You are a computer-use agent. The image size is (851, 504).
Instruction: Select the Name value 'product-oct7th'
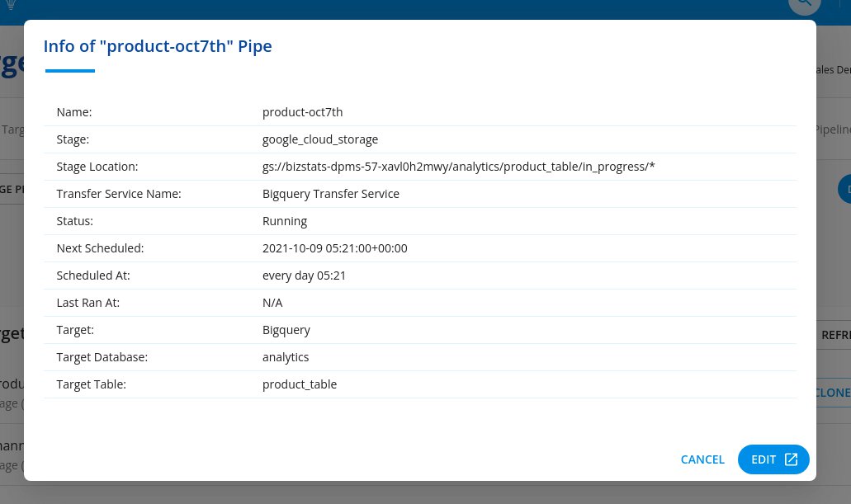302,112
